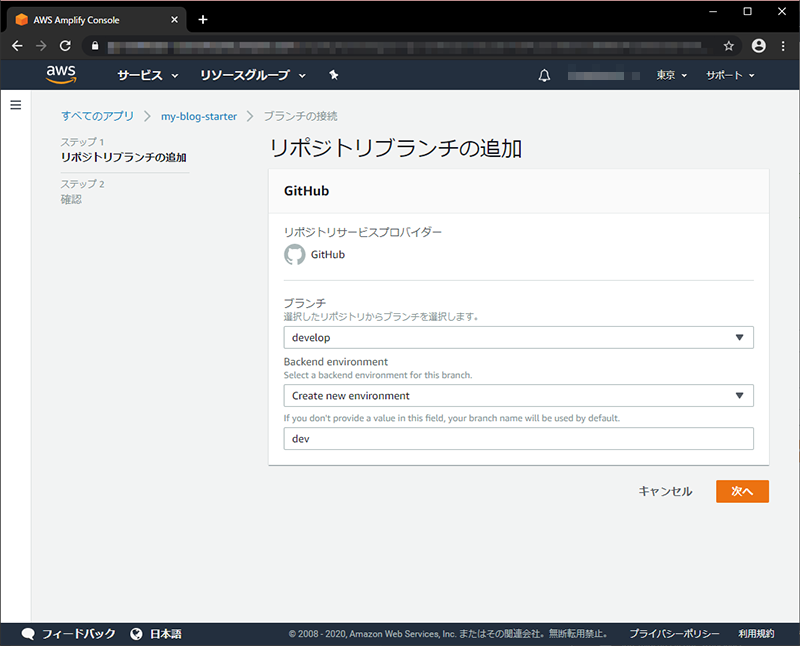
Task: Click "Select a backend environment for this branch."
Action: click(x=378, y=375)
